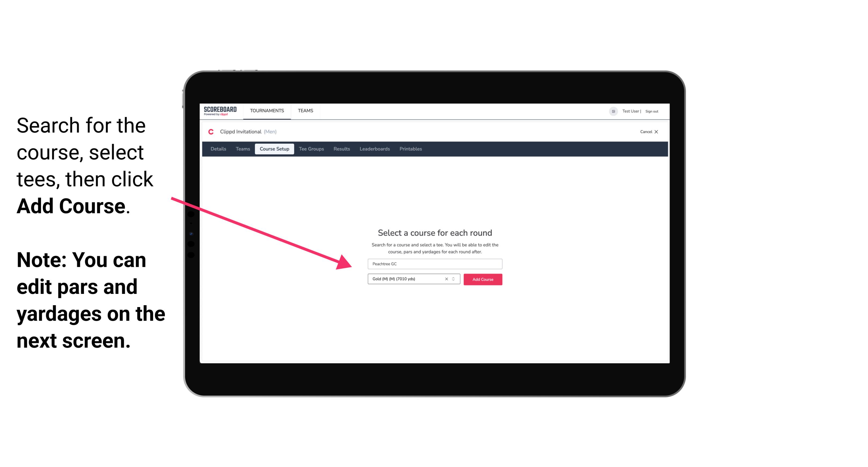Image resolution: width=868 pixels, height=467 pixels.
Task: Click the stepper down arrow on tee selector
Action: (454, 281)
